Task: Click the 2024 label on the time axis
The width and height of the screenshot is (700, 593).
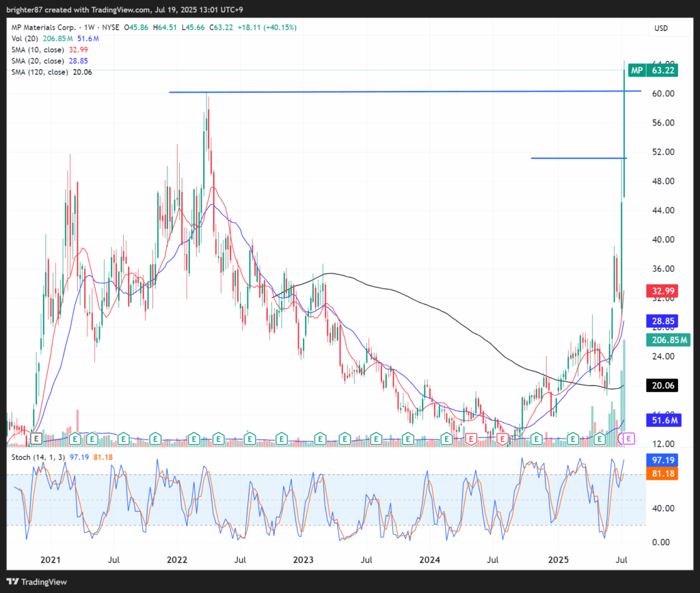Action: [429, 560]
